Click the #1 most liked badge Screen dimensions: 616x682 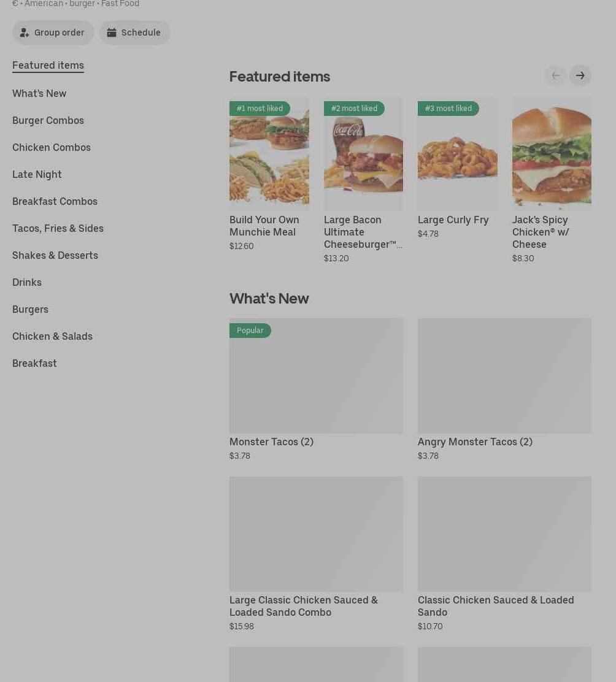tap(260, 109)
